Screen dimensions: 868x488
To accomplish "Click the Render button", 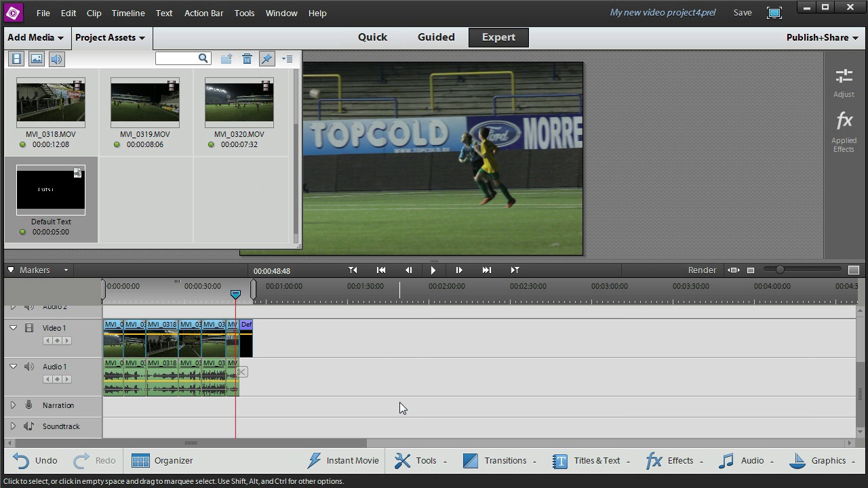I will point(702,270).
